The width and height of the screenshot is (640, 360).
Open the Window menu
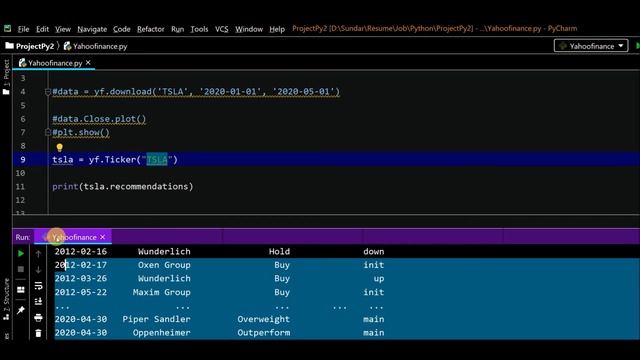click(x=249, y=29)
